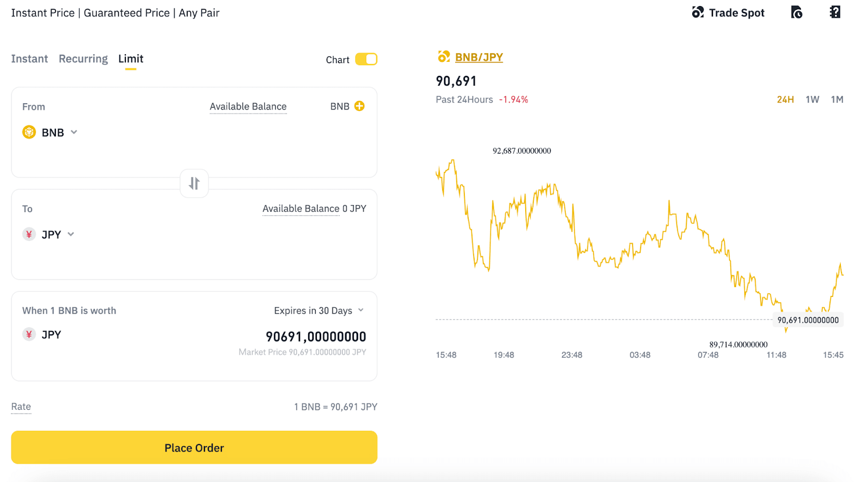Switch to the Instant tab
The image size is (868, 482).
pyautogui.click(x=29, y=59)
